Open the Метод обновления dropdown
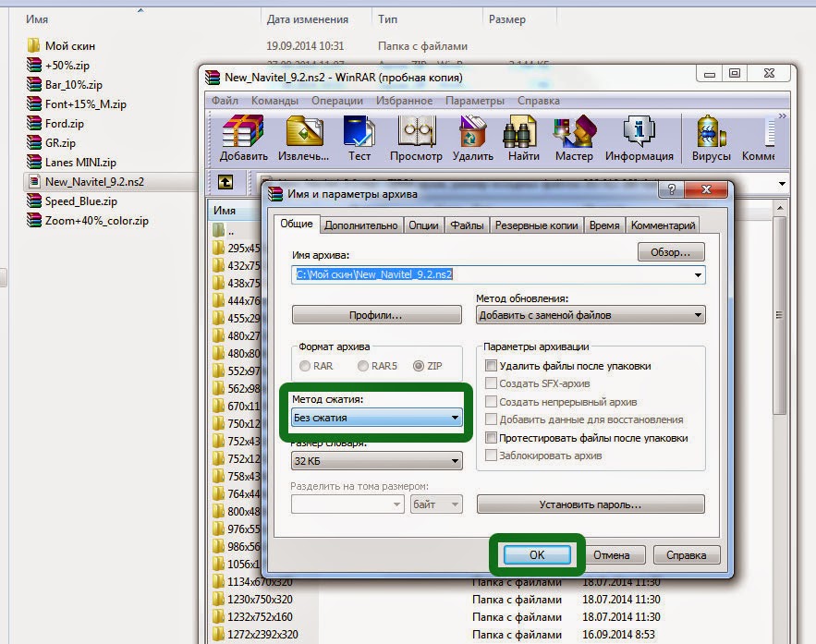 tap(591, 315)
